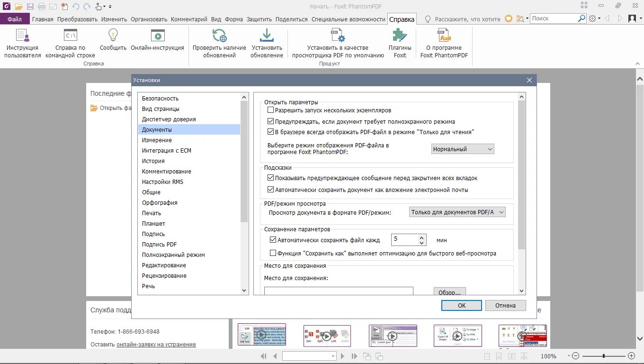Increase the autosave minutes spinner

[x=422, y=237]
